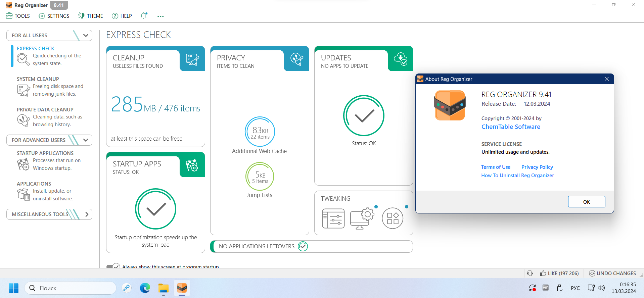This screenshot has width=644, height=298.
Task: Click the System Cleanup broom icon
Action: [23, 90]
